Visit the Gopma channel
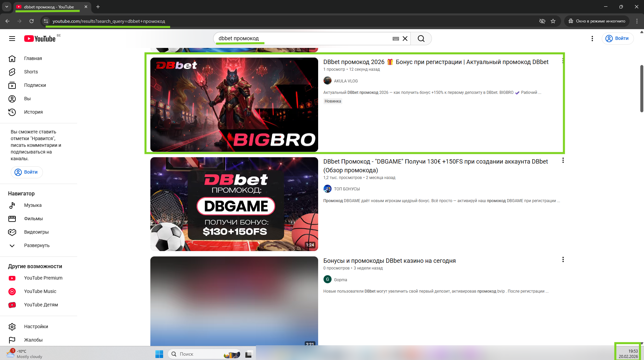The height and width of the screenshot is (360, 644). 340,280
